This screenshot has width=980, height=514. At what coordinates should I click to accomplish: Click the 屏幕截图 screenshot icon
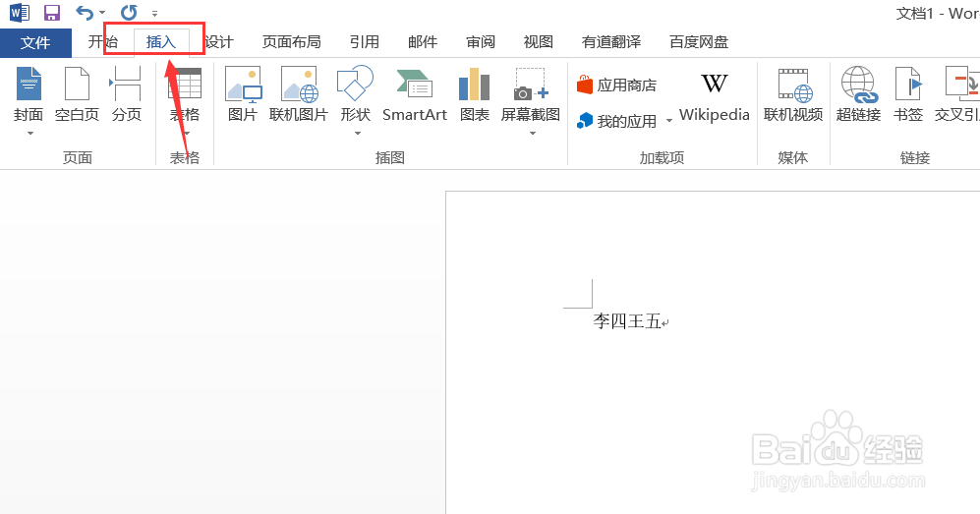(x=531, y=84)
